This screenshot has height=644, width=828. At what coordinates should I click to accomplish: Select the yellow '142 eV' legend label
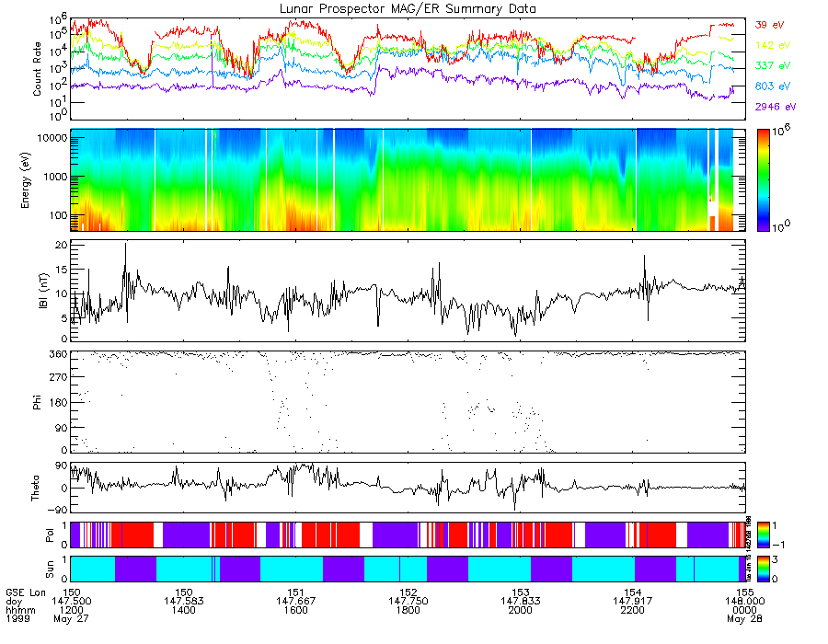pyautogui.click(x=773, y=45)
